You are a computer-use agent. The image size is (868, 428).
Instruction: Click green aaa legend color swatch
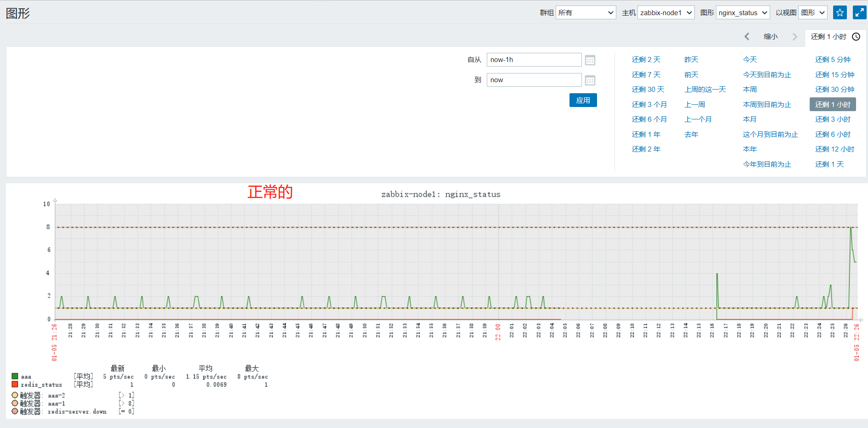[15, 376]
